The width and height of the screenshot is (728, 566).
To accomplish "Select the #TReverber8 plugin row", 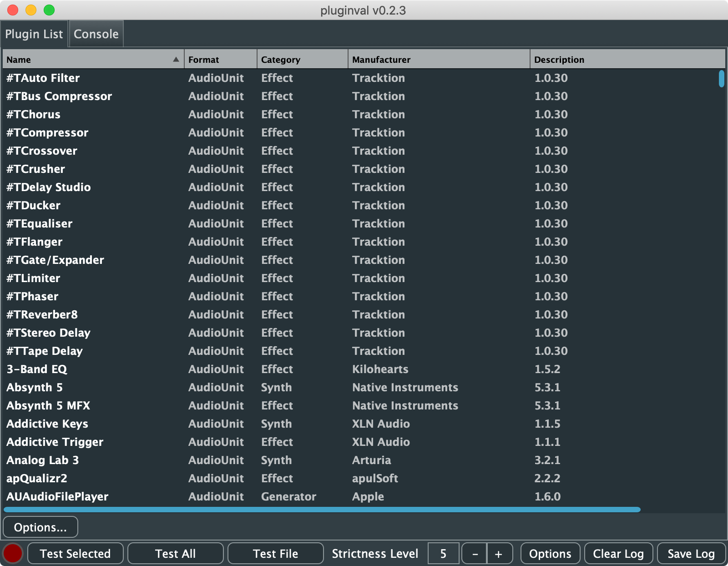I will coord(42,314).
